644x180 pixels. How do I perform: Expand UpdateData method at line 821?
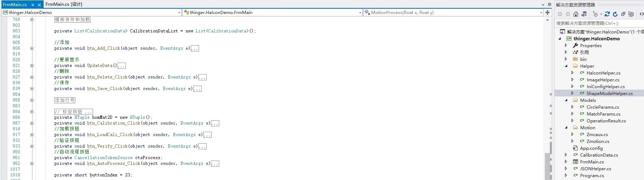(x=32, y=66)
